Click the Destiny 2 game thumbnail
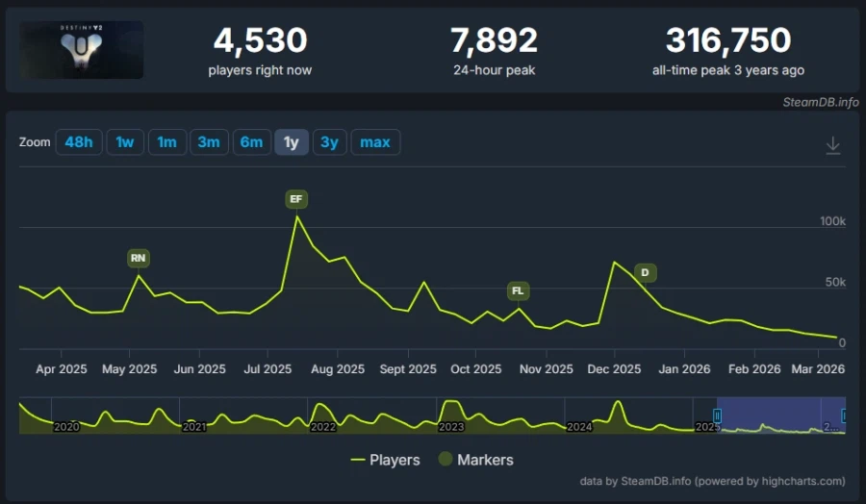The image size is (866, 504). (82, 50)
